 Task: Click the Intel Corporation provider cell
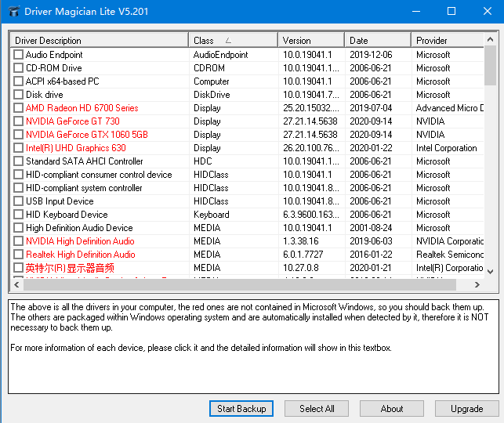447,148
